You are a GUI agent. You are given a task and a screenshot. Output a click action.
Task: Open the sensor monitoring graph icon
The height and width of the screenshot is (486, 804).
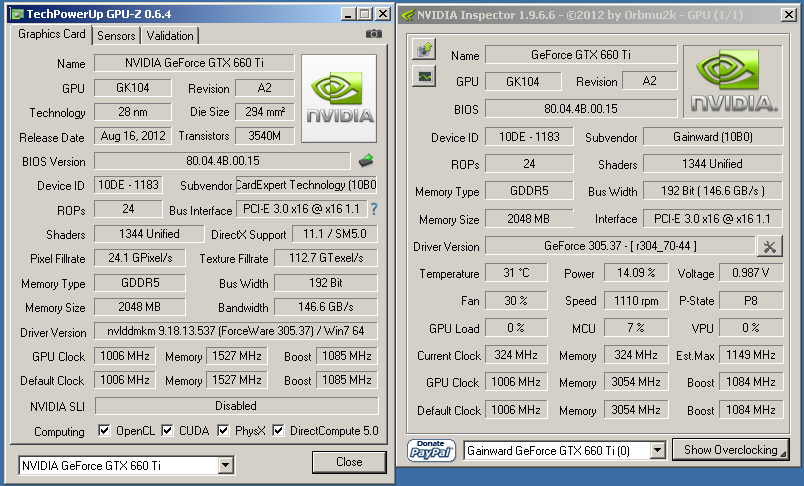424,76
